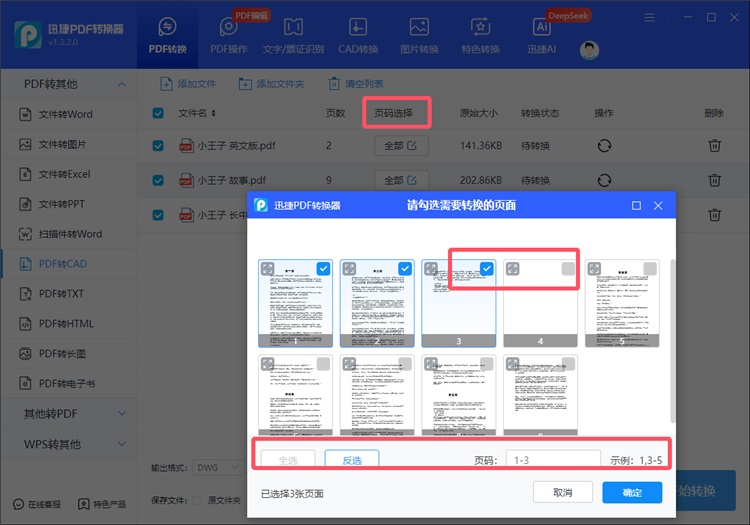This screenshot has height=525, width=750.
Task: Check page 5 thumbnail checkbox
Action: [650, 269]
